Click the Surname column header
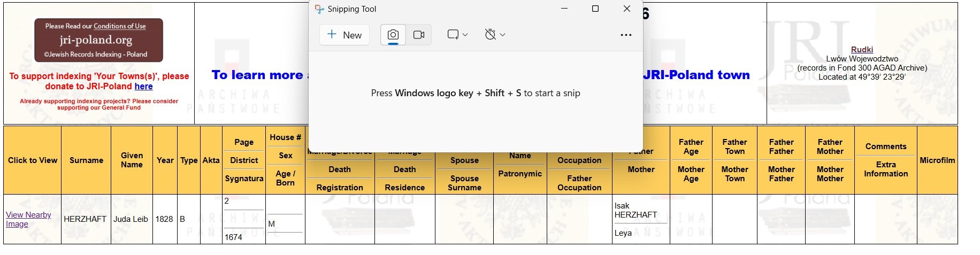Image resolution: width=980 pixels, height=255 pixels. [x=86, y=160]
